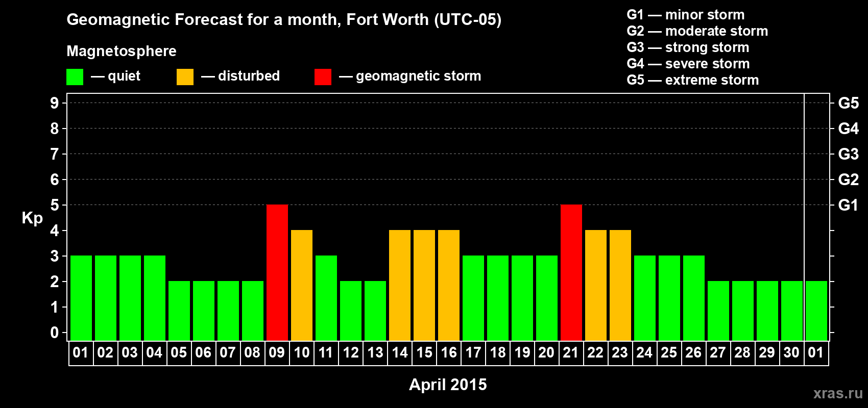Click the 'G4 — severe storm' legend line
Viewport: 868px width, 408px height.
[x=688, y=64]
